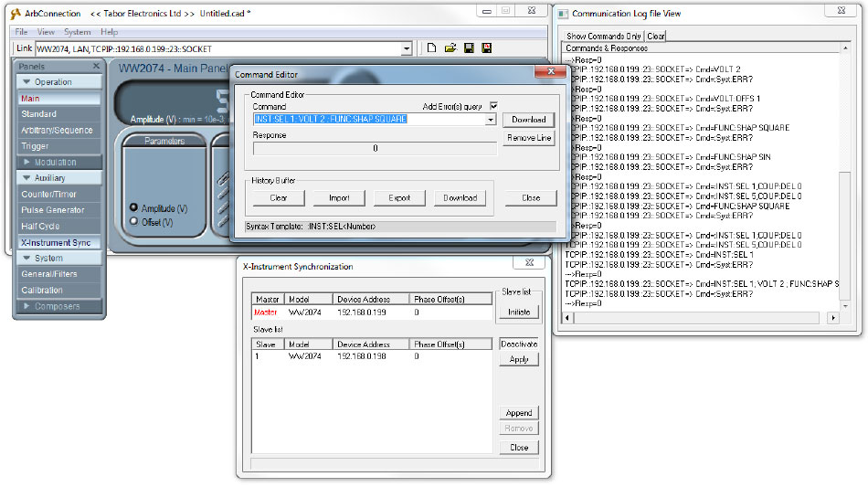Image resolution: width=868 pixels, height=487 pixels.
Task: Click the red Save As toolbar icon
Action: [487, 48]
